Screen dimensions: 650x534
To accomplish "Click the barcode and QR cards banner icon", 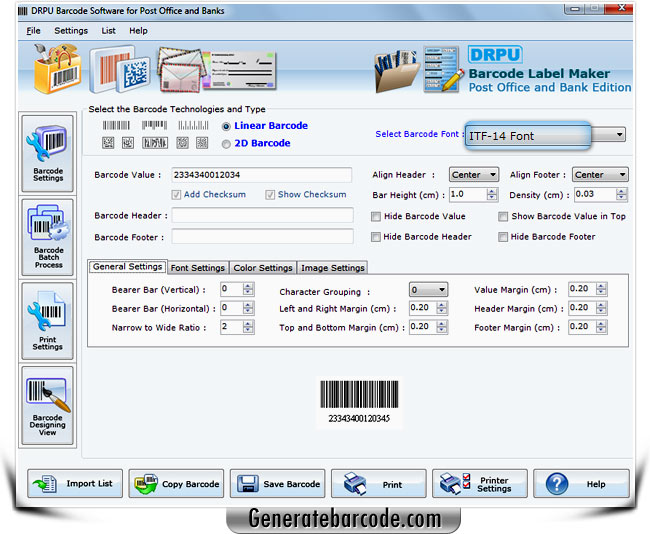I will pyautogui.click(x=119, y=70).
